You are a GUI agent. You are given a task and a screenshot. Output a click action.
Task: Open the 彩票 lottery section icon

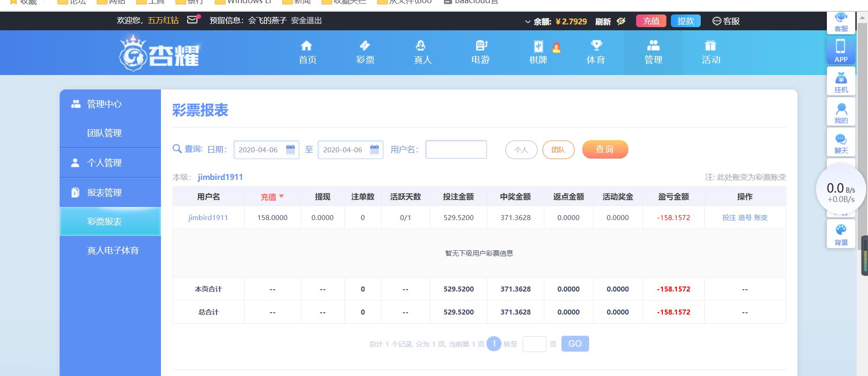pyautogui.click(x=364, y=46)
